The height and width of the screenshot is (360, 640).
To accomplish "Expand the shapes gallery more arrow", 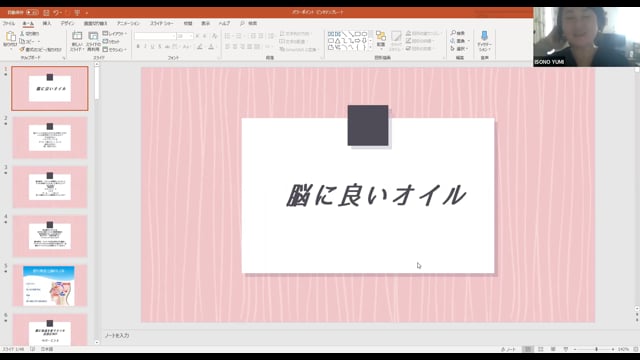I will coord(370,47).
